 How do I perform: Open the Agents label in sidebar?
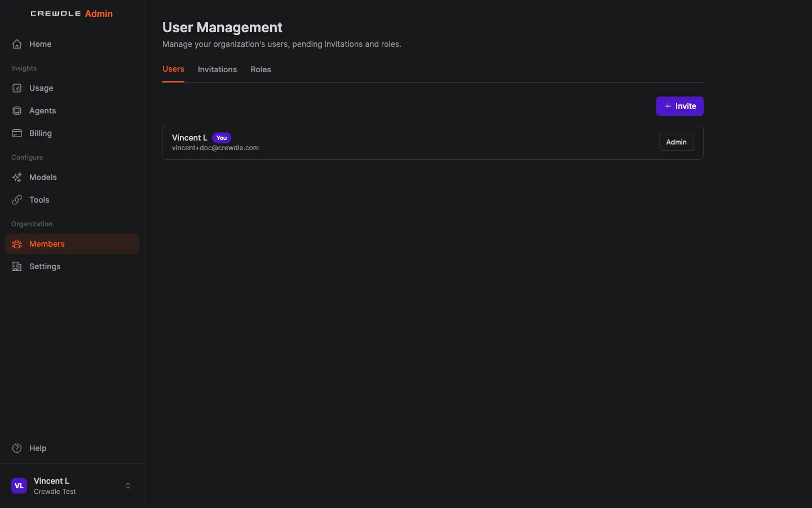(x=42, y=111)
